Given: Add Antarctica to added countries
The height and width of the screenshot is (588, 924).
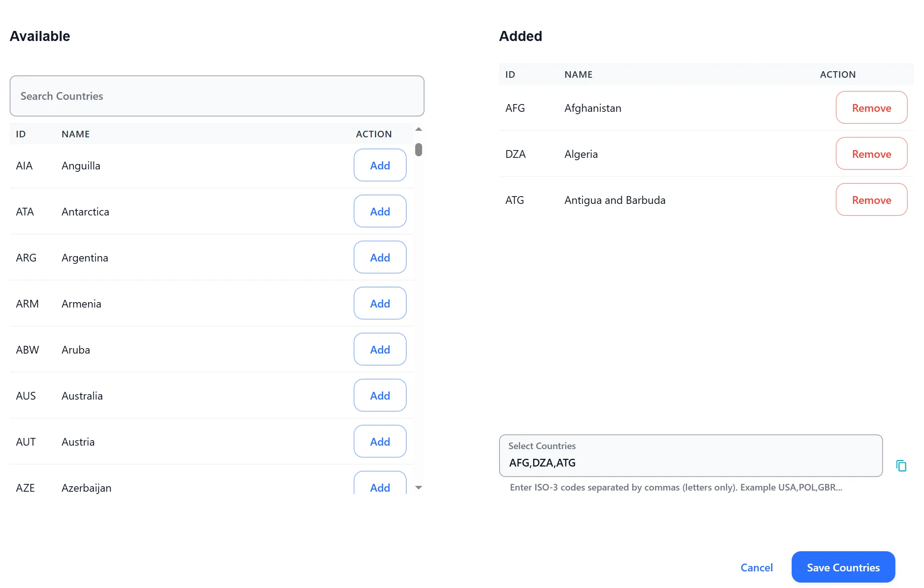Looking at the screenshot, I should [x=380, y=212].
